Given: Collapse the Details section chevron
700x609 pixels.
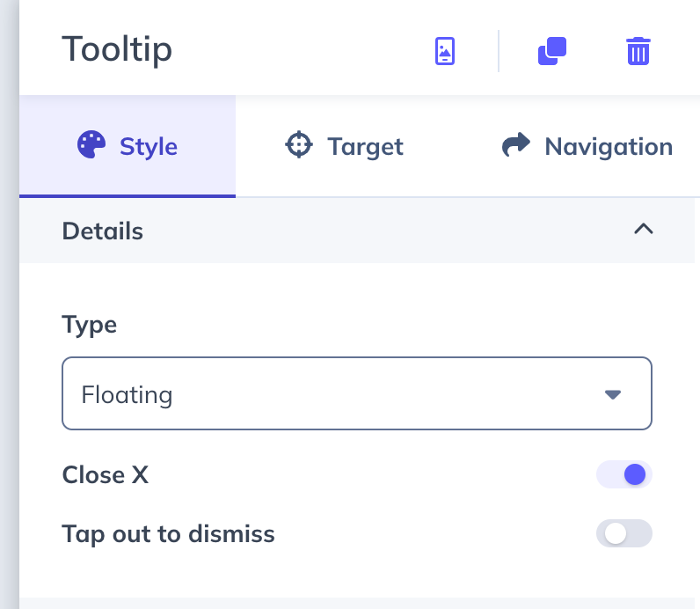Looking at the screenshot, I should (x=644, y=230).
